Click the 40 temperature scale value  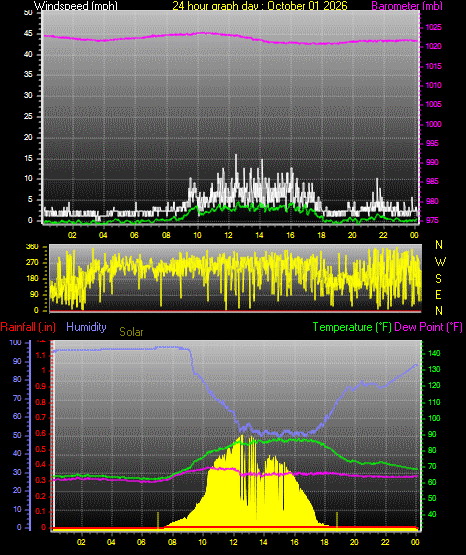[x=432, y=514]
